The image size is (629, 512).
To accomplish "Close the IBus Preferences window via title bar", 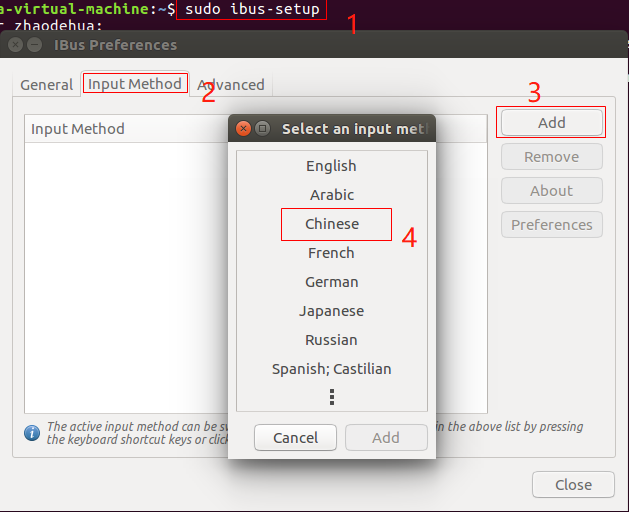I will [16, 45].
